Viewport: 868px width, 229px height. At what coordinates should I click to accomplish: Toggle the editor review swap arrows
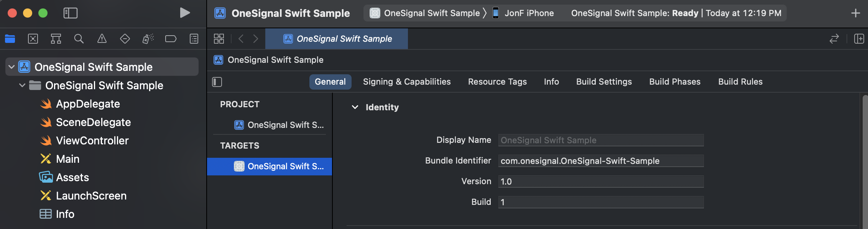[x=834, y=39]
